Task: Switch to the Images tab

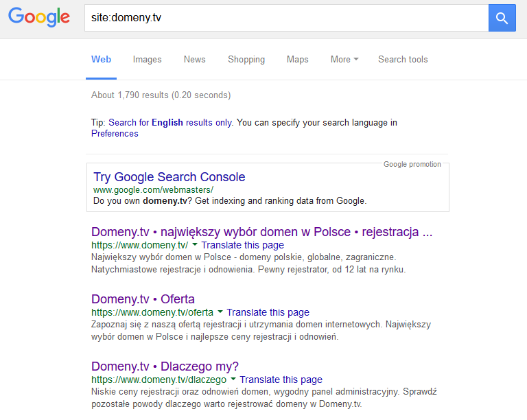Action: pyautogui.click(x=147, y=60)
